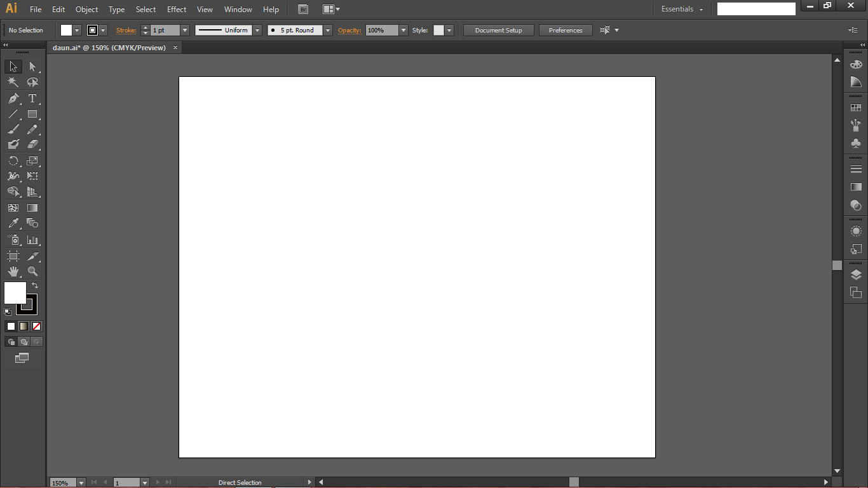Open the Symbols panel icon
This screenshot has height=488, width=868.
click(x=856, y=143)
